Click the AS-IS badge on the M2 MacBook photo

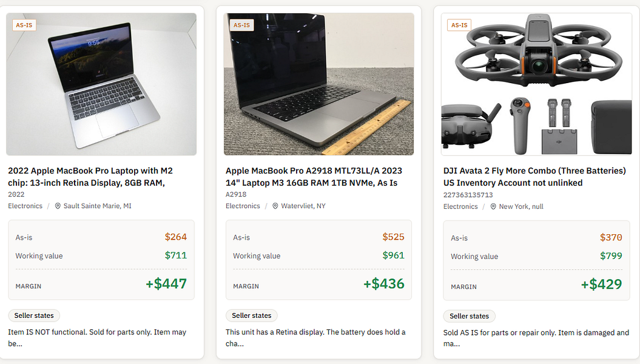click(x=24, y=25)
